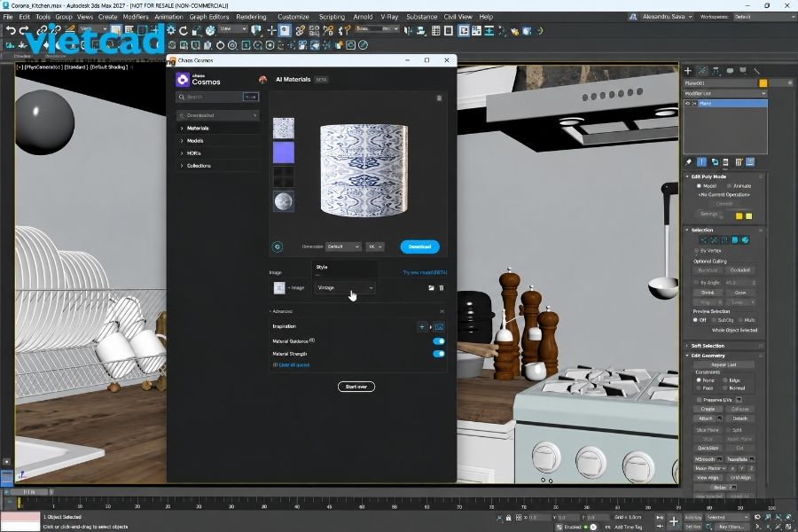Viewport: 798px width, 532px height.
Task: Open the Dimension Default dropdown
Action: [343, 246]
